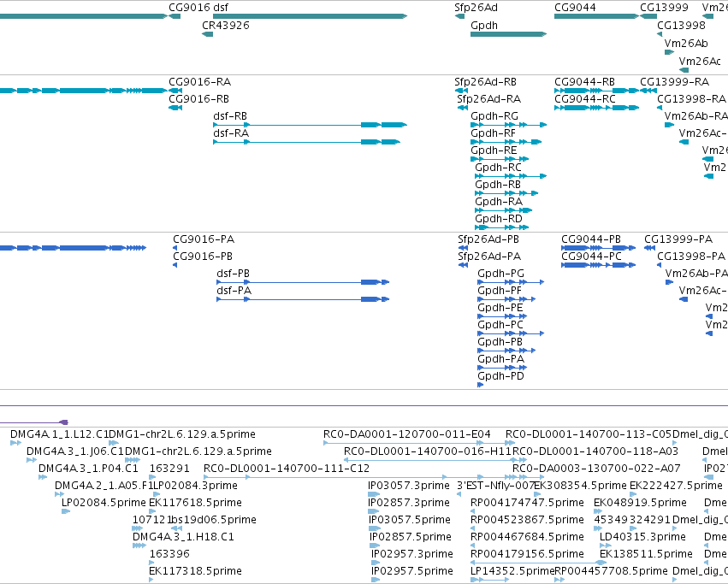Select EST DMG4A.3_1.H18.C1
The image size is (728, 584).
[x=183, y=538]
